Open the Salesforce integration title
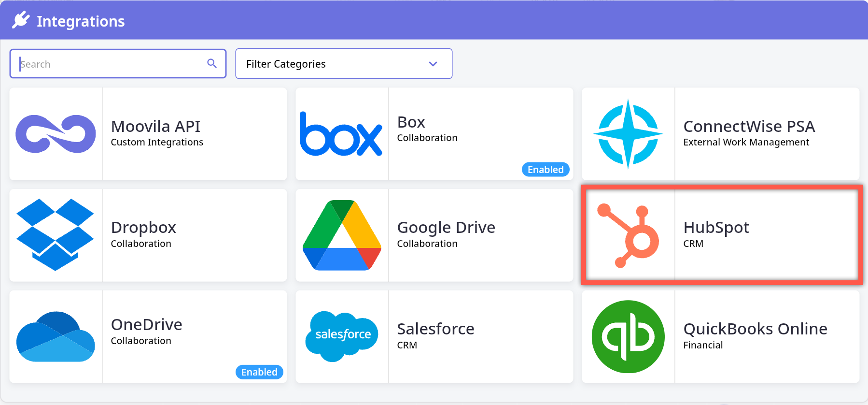Image resolution: width=868 pixels, height=405 pixels. [435, 329]
